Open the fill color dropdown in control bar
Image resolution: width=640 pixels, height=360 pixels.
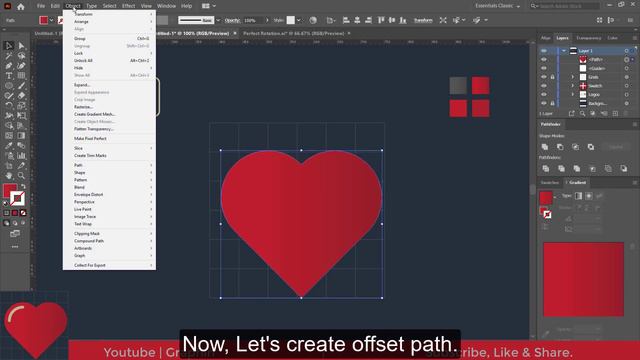click(51, 20)
